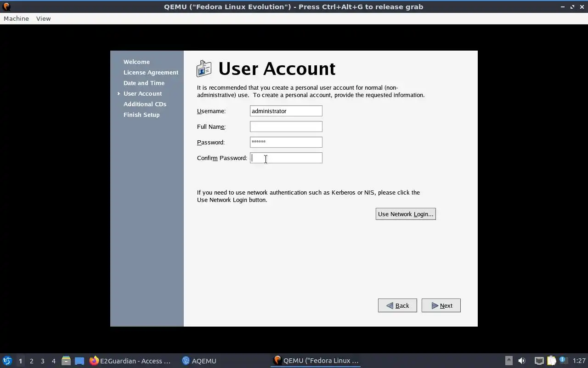Open the network tray icon

(539, 361)
